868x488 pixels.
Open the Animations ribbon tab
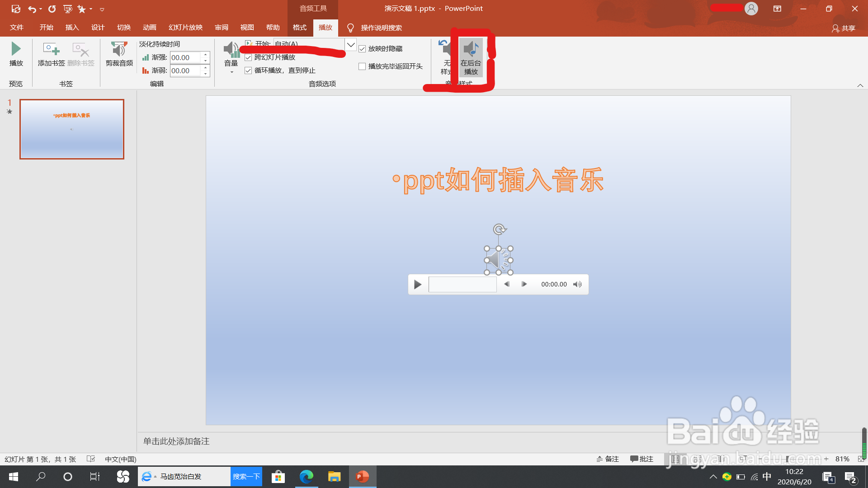point(149,28)
